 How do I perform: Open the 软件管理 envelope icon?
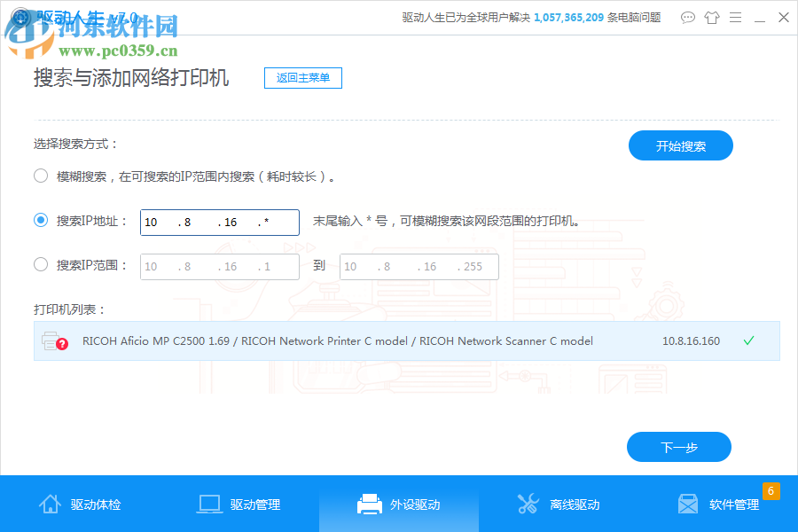[x=688, y=503]
